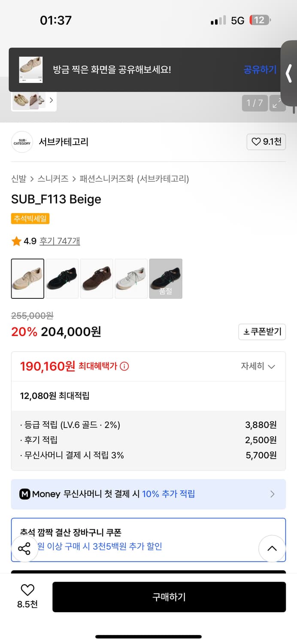
Task: Download coupon with 쿠폰받기 button
Action: coord(262,332)
